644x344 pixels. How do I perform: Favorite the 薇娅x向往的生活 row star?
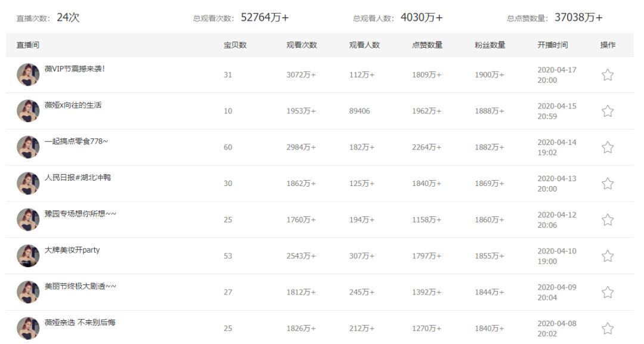(x=608, y=111)
